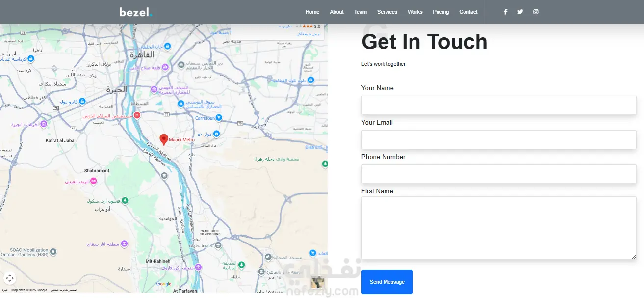Click the At Tarfayah map label
Screen dimensions: 644x298
[x=185, y=291]
